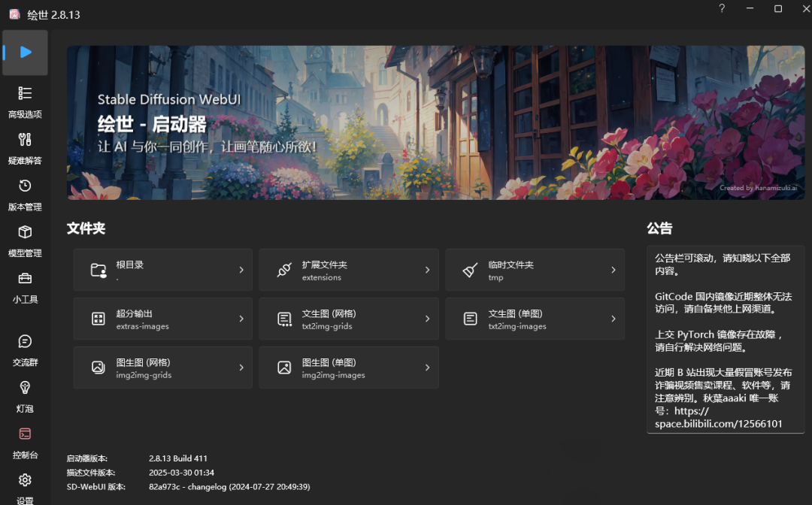
Task: Click the 绘世 app logo in title bar
Action: [15, 14]
